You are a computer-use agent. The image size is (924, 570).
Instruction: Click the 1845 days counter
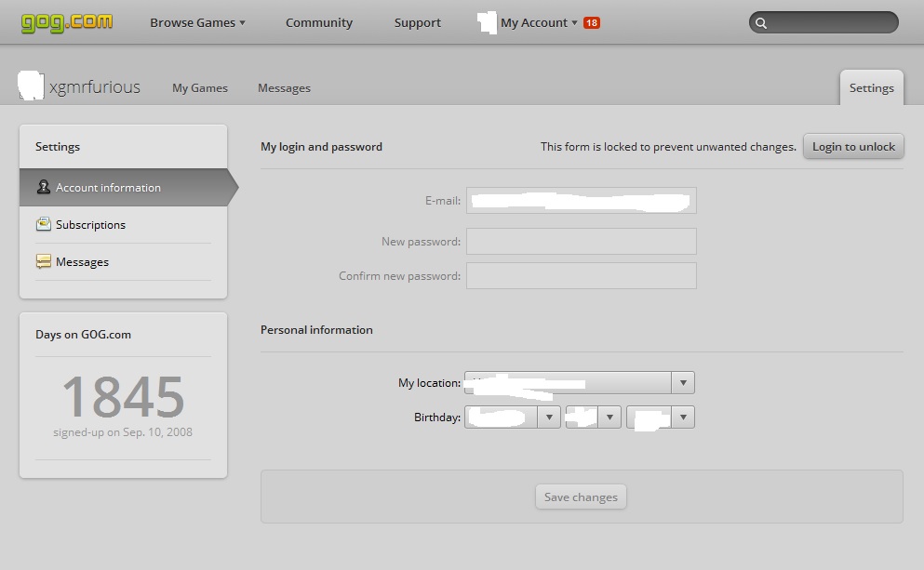coord(123,396)
